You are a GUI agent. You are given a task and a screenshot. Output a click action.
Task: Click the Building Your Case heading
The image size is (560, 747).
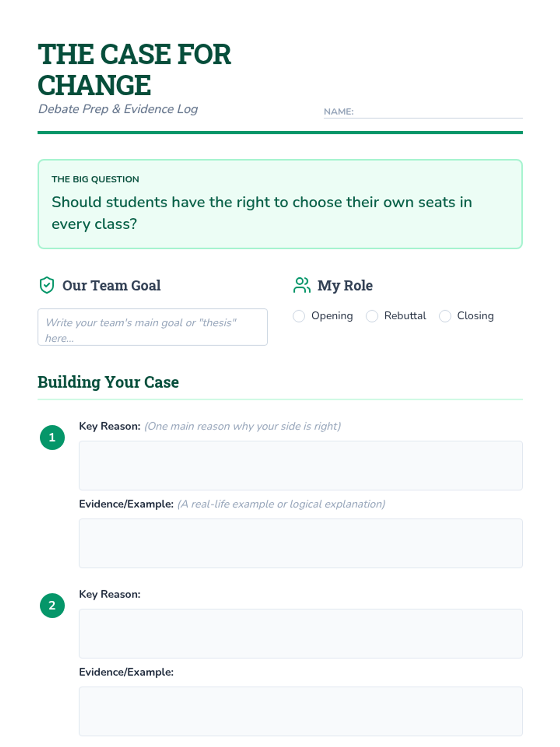click(108, 382)
